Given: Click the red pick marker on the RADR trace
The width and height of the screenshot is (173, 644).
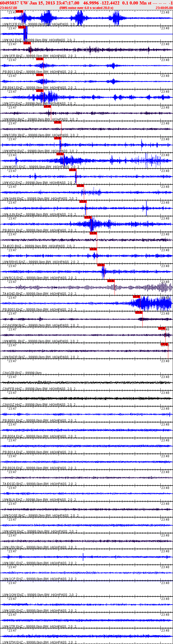Looking at the screenshot, I should click(165, 344).
